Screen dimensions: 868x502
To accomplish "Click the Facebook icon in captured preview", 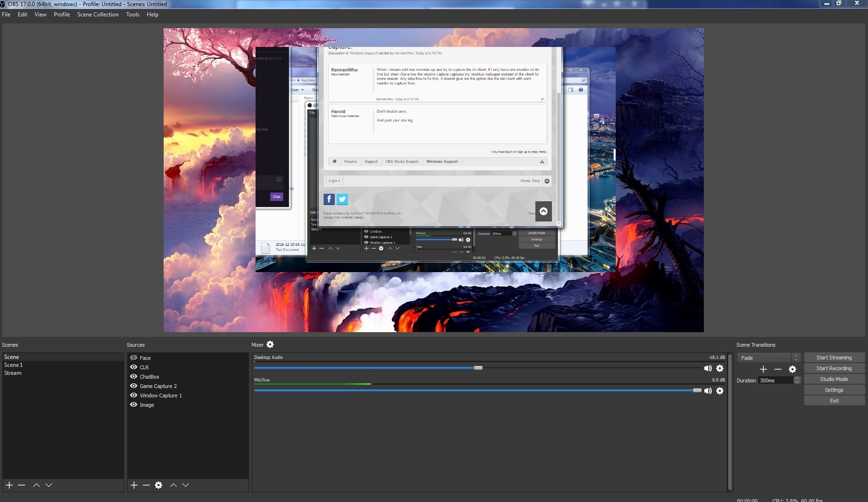I will click(x=329, y=199).
